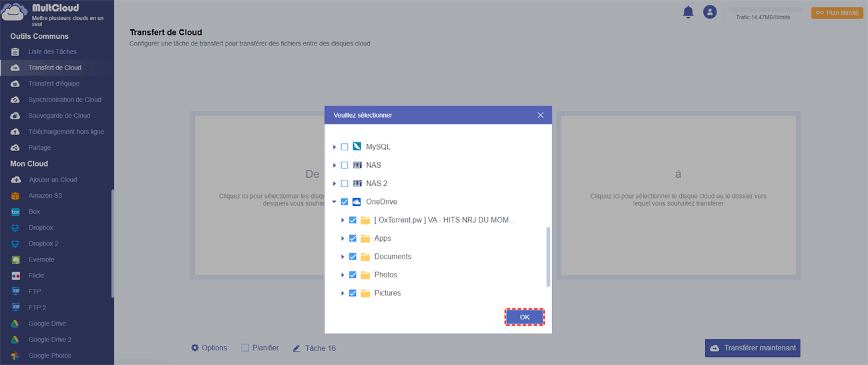Click the Evernote icon in sidebar
This screenshot has height=365, width=868.
(x=15, y=259)
